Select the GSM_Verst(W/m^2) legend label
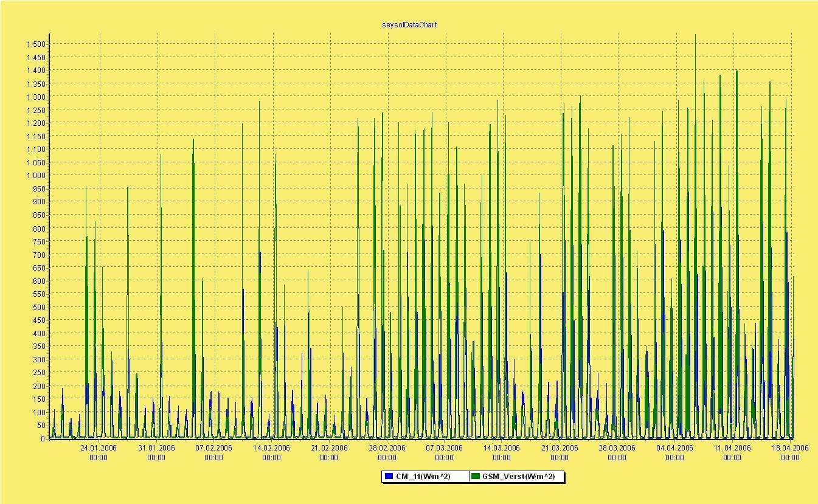This screenshot has width=818, height=504. point(518,477)
